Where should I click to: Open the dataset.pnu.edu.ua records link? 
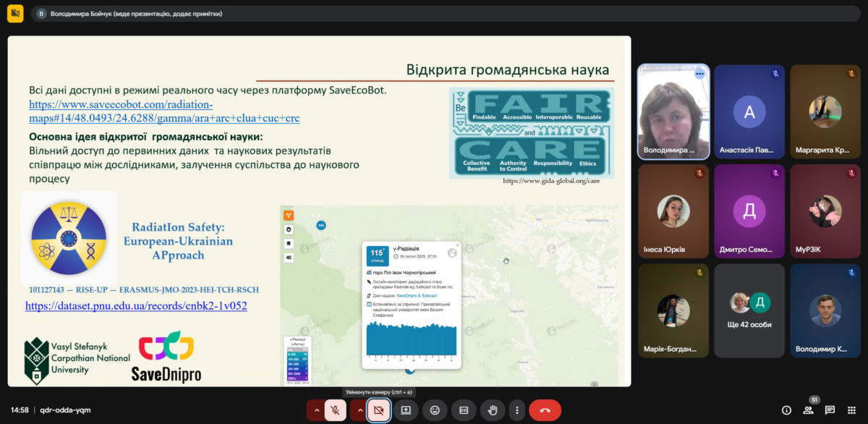[x=136, y=306]
